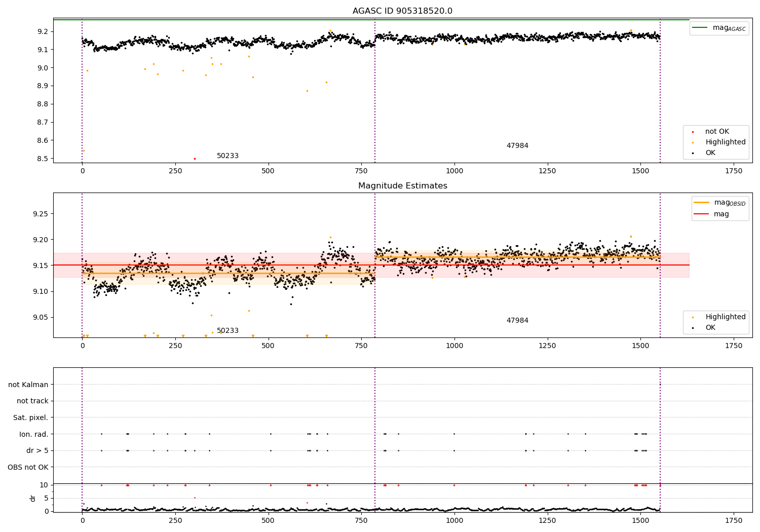
Task: Click the 'not OK' legend entry in top plot
Action: coord(716,132)
